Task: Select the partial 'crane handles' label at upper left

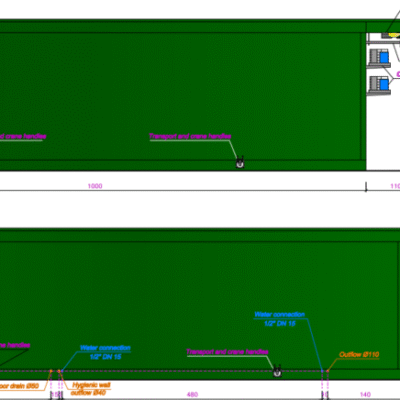Action: (x=23, y=136)
